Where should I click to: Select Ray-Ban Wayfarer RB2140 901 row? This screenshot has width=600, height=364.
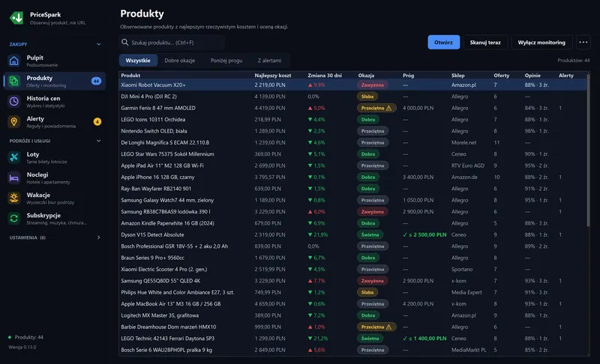[x=352, y=189]
